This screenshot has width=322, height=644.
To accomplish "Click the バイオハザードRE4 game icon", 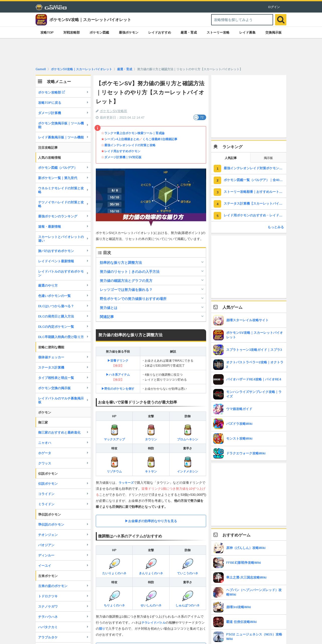I will tap(218, 379).
